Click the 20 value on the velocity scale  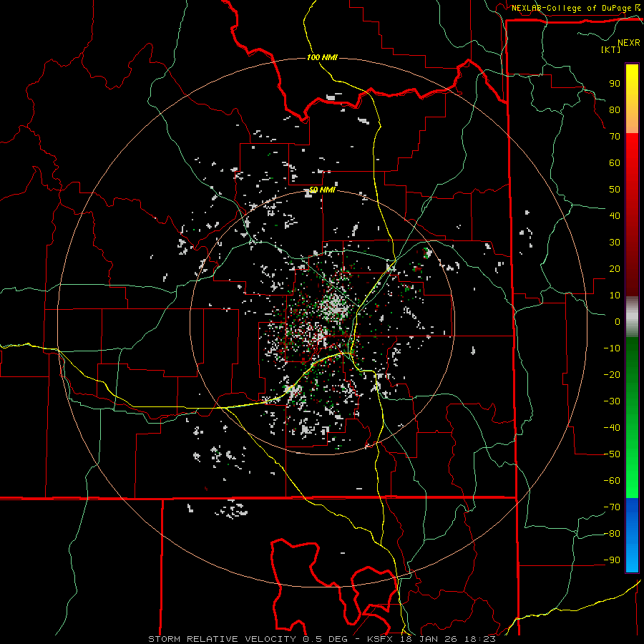coord(615,269)
